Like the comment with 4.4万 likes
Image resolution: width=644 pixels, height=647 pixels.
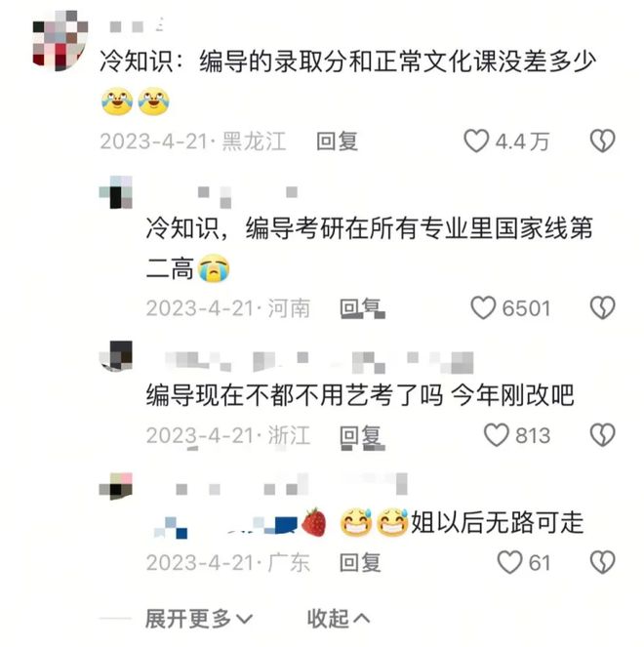pos(476,142)
